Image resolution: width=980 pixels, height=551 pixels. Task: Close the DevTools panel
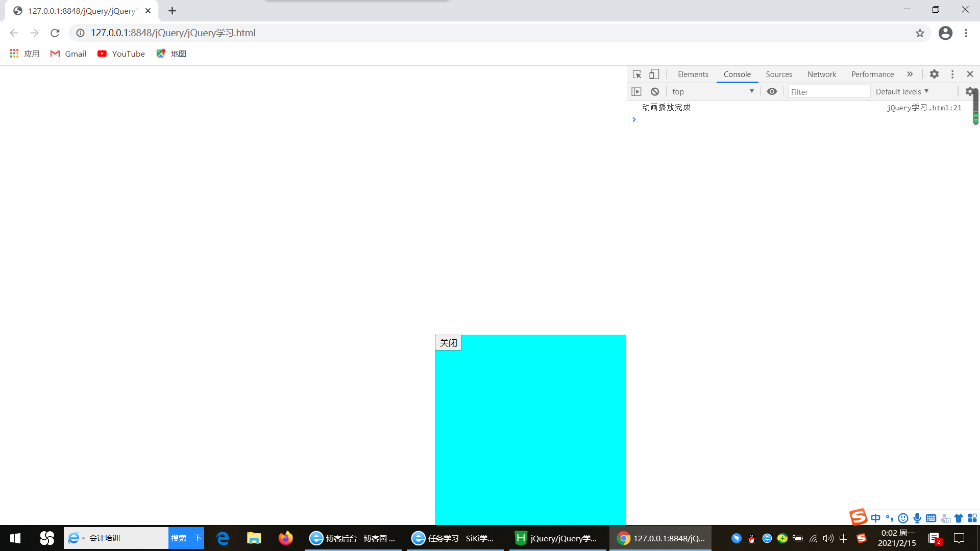970,74
